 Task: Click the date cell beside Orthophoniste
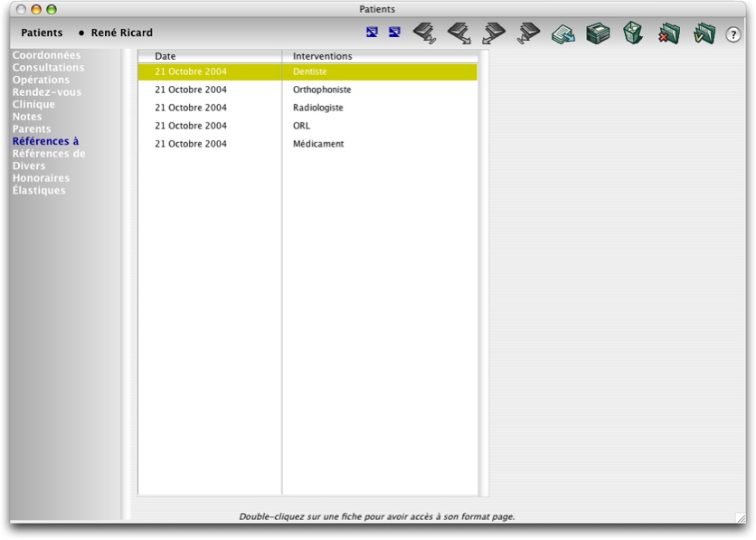191,90
